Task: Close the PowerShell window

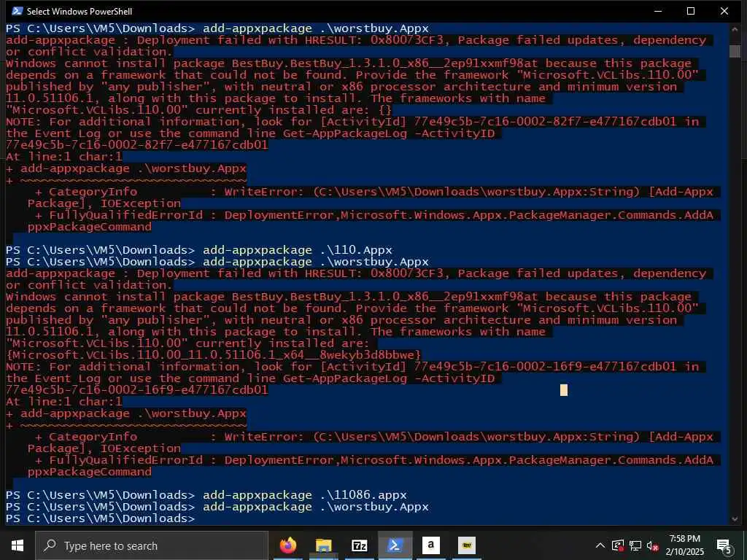Action: pyautogui.click(x=724, y=11)
